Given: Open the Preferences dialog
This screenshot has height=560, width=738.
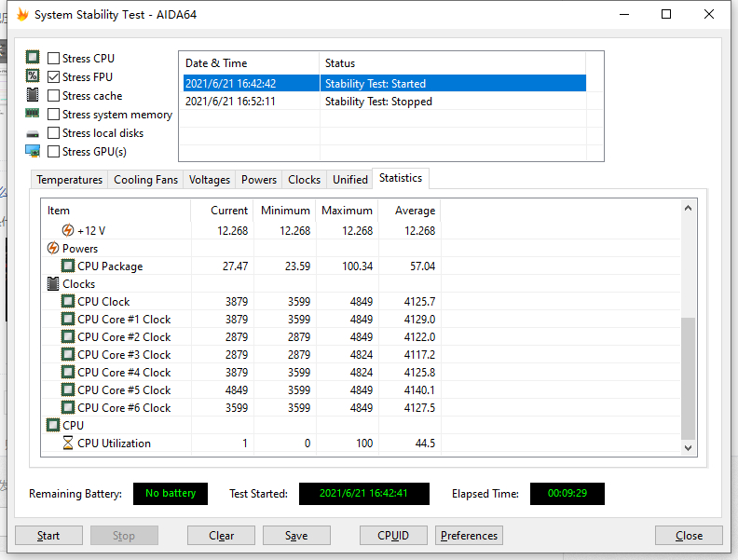Looking at the screenshot, I should 469,536.
